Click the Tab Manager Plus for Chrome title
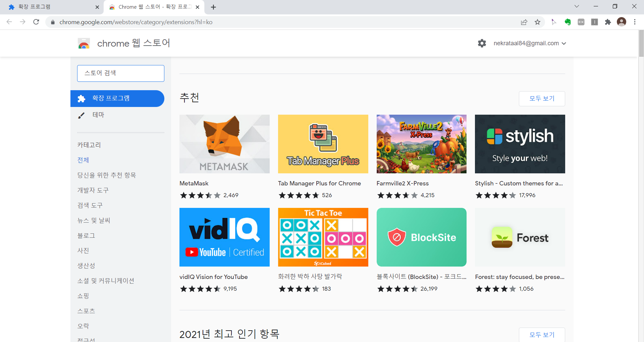Viewport: 644px width, 342px height. 319,183
